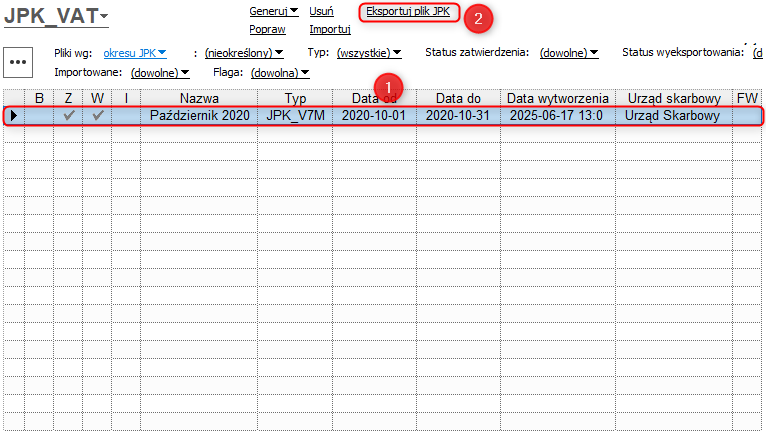Sort by Urząd skarbowy column header

tap(674, 98)
